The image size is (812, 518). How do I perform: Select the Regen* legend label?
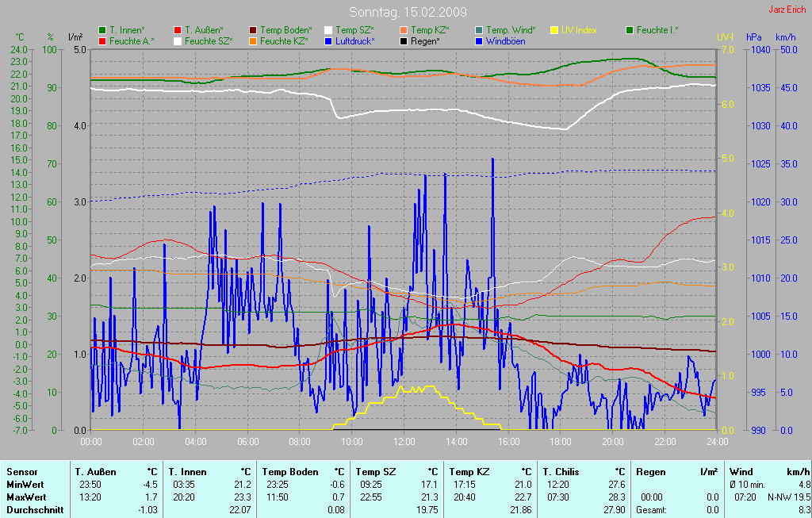pos(426,41)
